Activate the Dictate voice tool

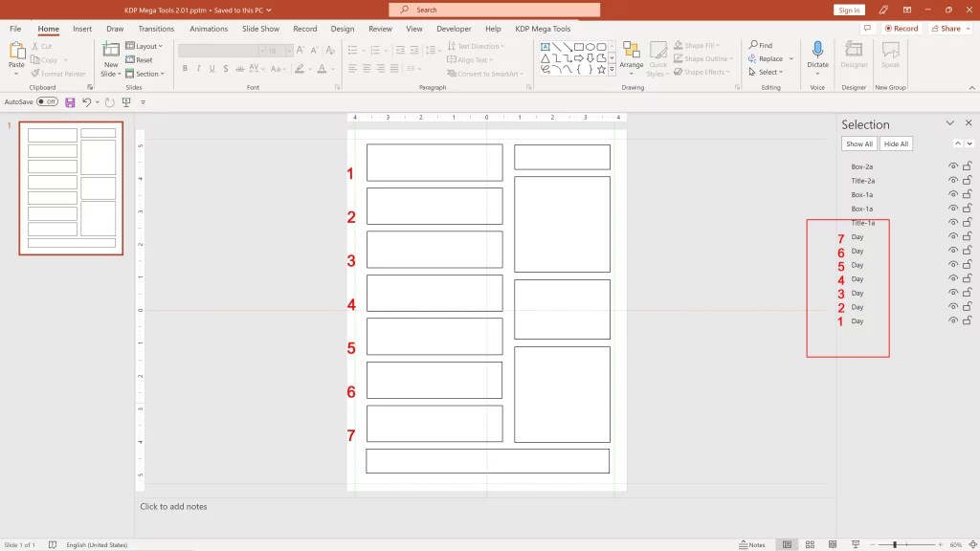click(816, 53)
